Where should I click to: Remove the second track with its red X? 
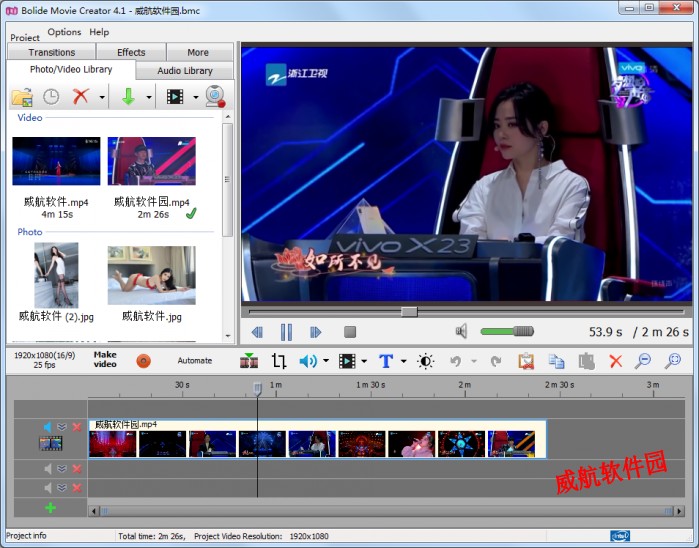click(x=77, y=469)
